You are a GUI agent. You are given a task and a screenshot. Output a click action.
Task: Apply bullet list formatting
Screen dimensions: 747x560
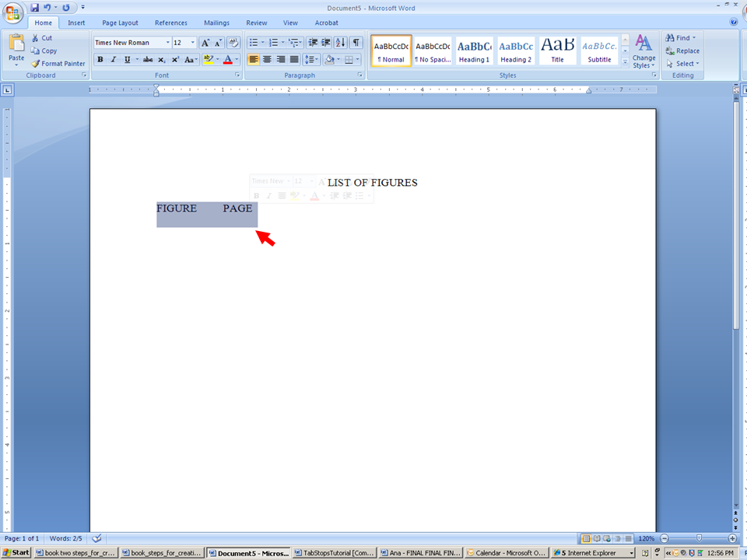(254, 43)
